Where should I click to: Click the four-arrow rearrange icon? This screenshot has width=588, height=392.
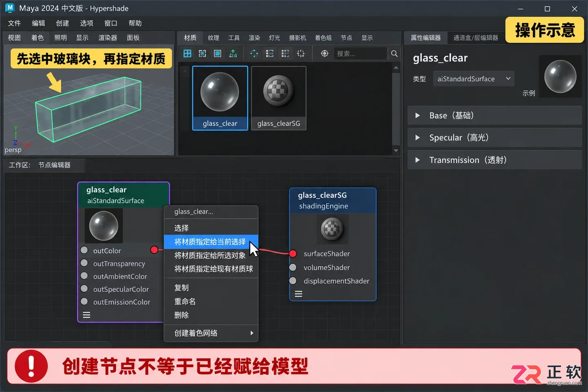tap(254, 53)
